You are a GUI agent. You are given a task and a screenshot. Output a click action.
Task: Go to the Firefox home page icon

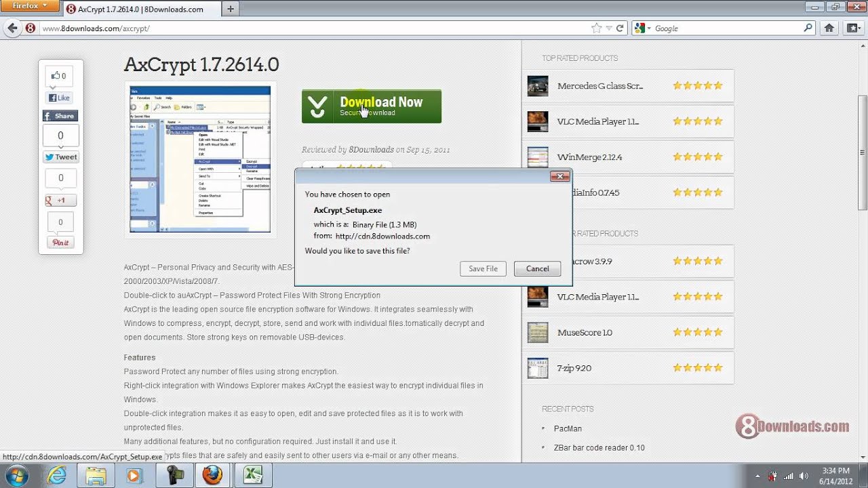[x=829, y=28]
